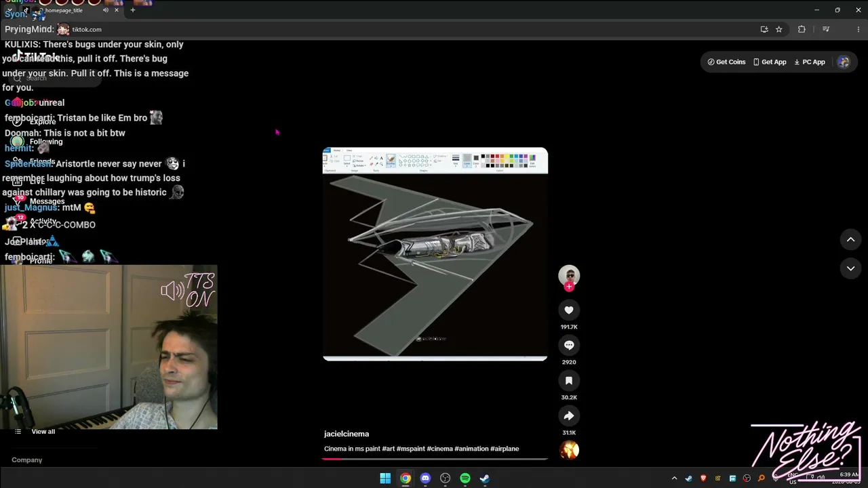Bookmark the video to favorites (30.2K)
This screenshot has width=868, height=488.
(x=569, y=381)
